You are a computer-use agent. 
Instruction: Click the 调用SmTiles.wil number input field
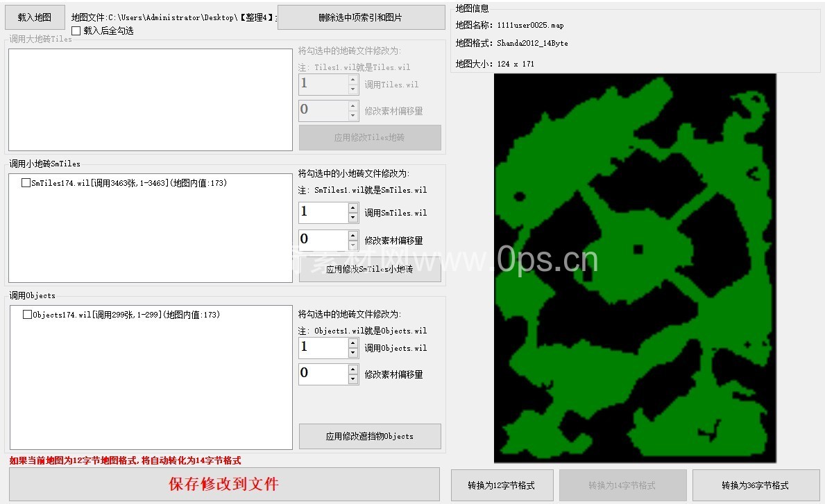pyautogui.click(x=323, y=213)
